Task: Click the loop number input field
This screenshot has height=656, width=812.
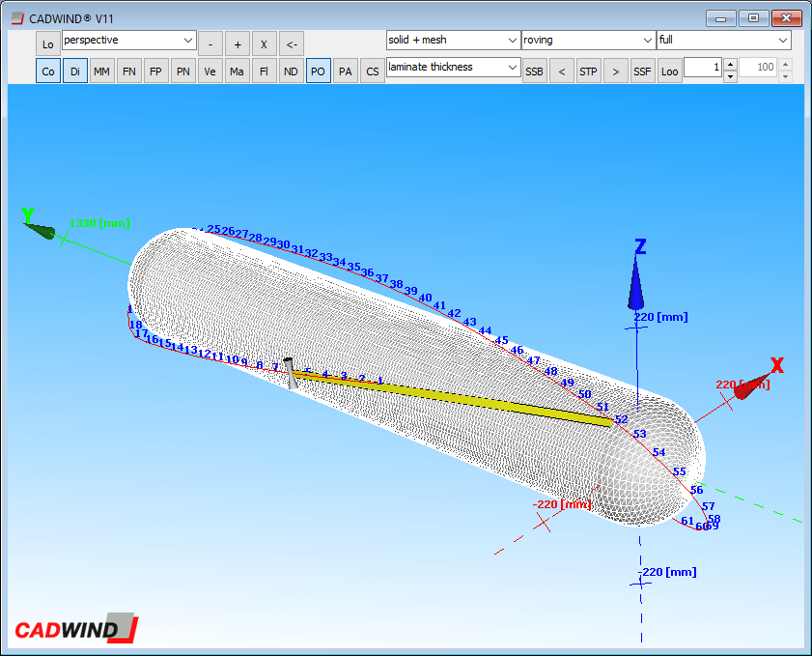Action: [702, 68]
